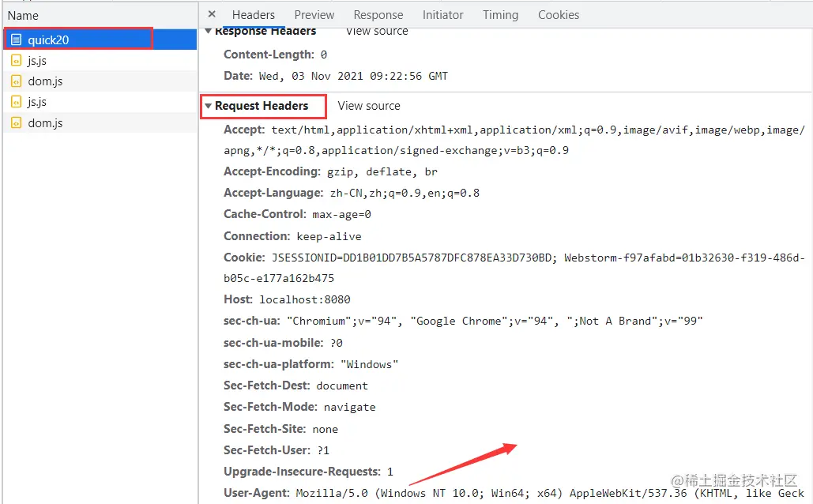Click the Name column header
Viewport: 813px width, 504px height.
[23, 16]
